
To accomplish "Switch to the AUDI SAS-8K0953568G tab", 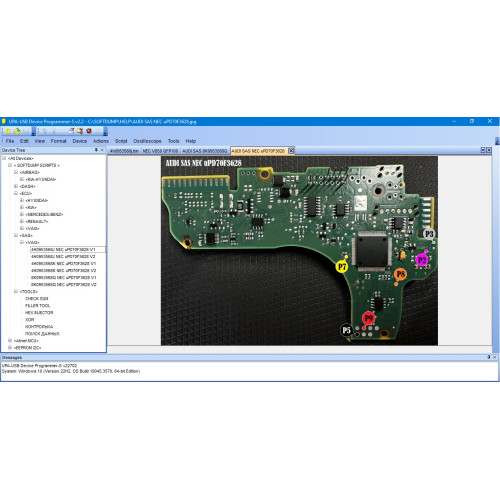I will pos(204,151).
